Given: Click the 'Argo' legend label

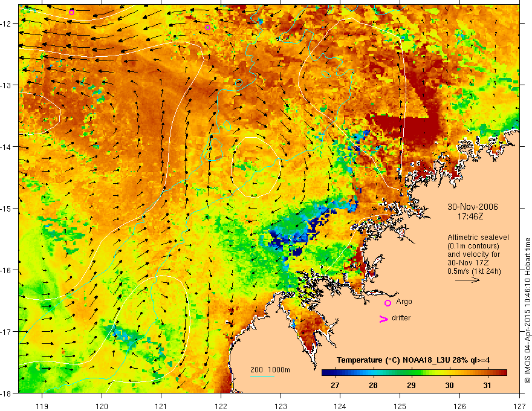Looking at the screenshot, I should click(404, 302).
